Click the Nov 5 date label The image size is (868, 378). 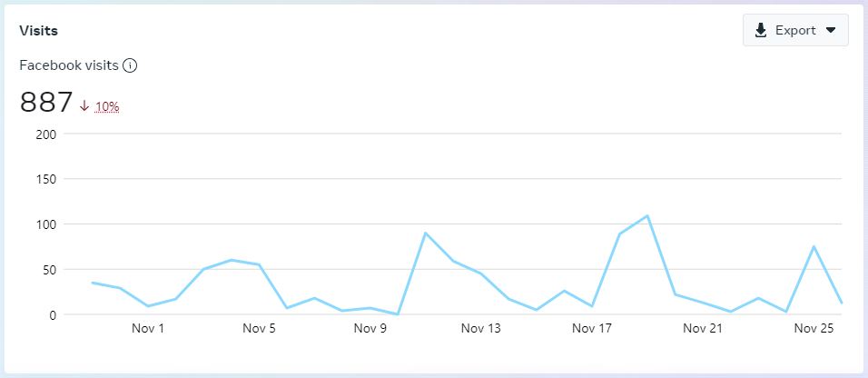(x=259, y=329)
